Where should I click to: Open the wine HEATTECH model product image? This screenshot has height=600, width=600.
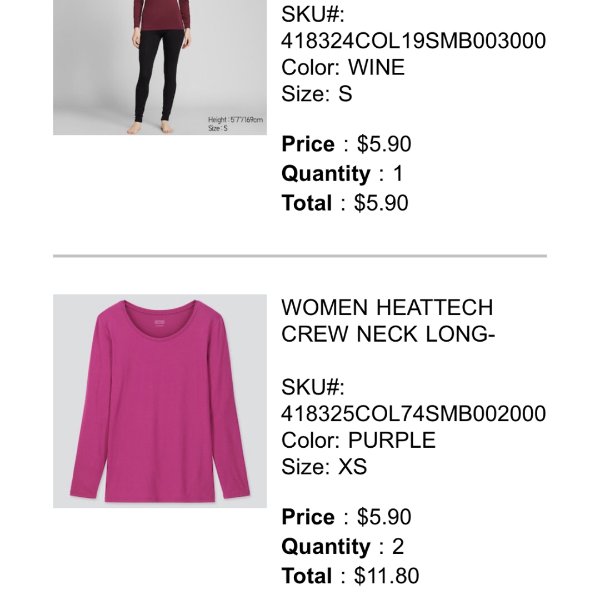[x=160, y=67]
